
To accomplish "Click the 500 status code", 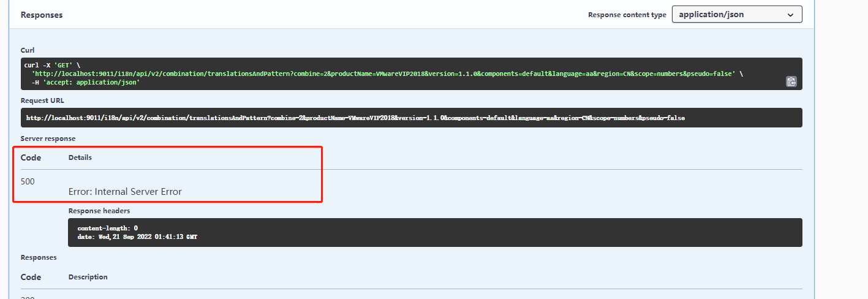I will pyautogui.click(x=28, y=181).
